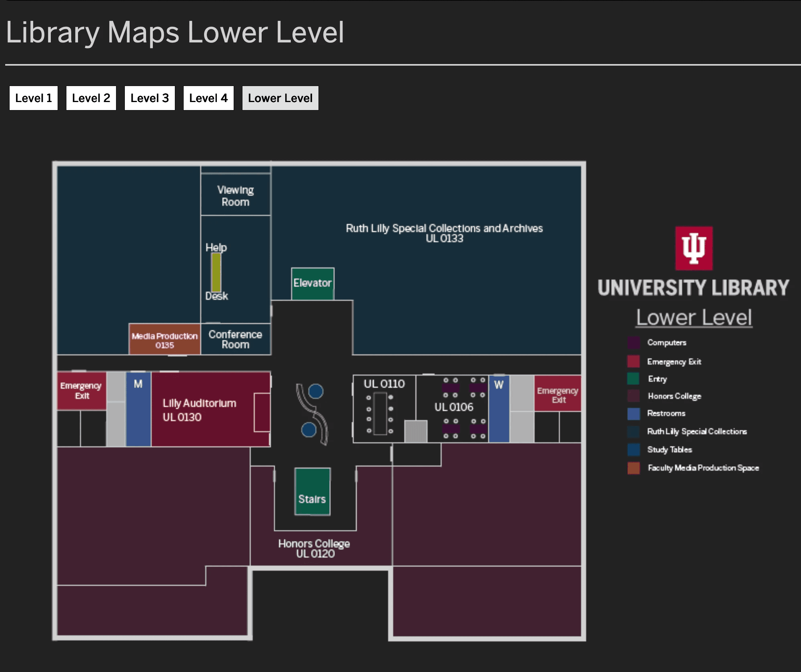The image size is (801, 672).
Task: Switch to the Level 1 map tab
Action: coord(34,98)
